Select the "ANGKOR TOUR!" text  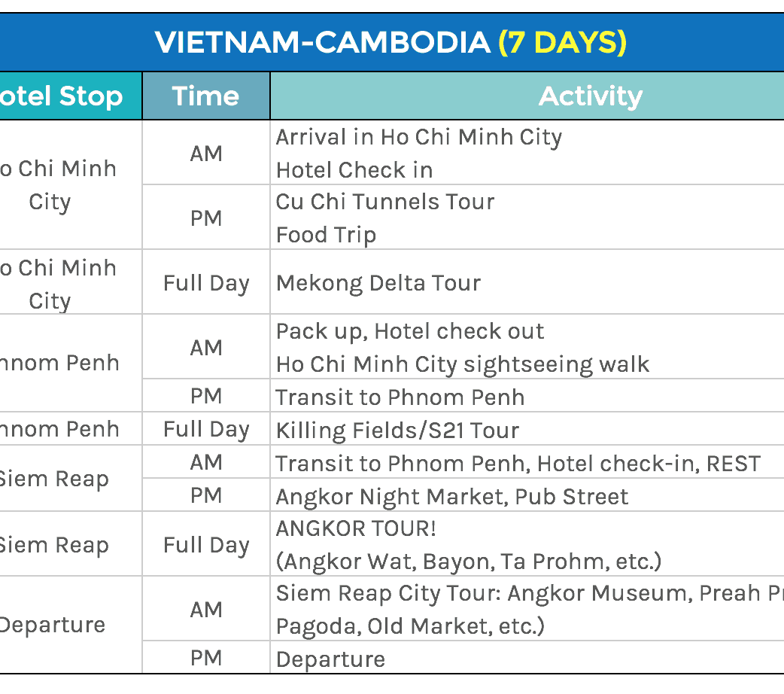tap(355, 528)
